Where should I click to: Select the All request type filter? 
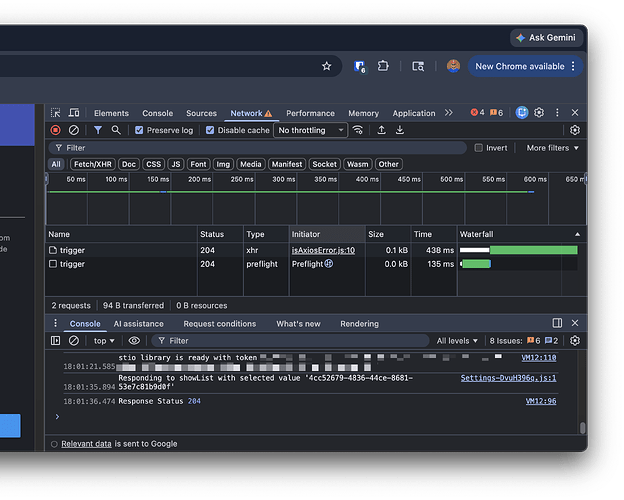[56, 164]
